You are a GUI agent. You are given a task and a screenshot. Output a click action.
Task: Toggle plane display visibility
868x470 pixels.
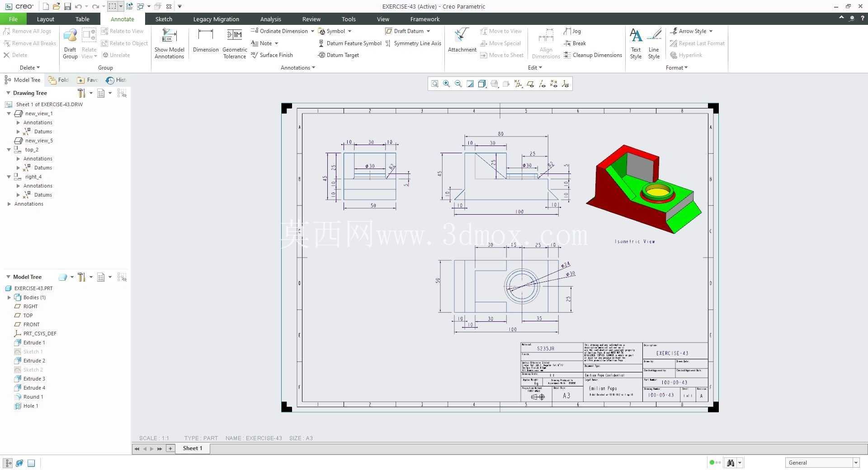530,84
